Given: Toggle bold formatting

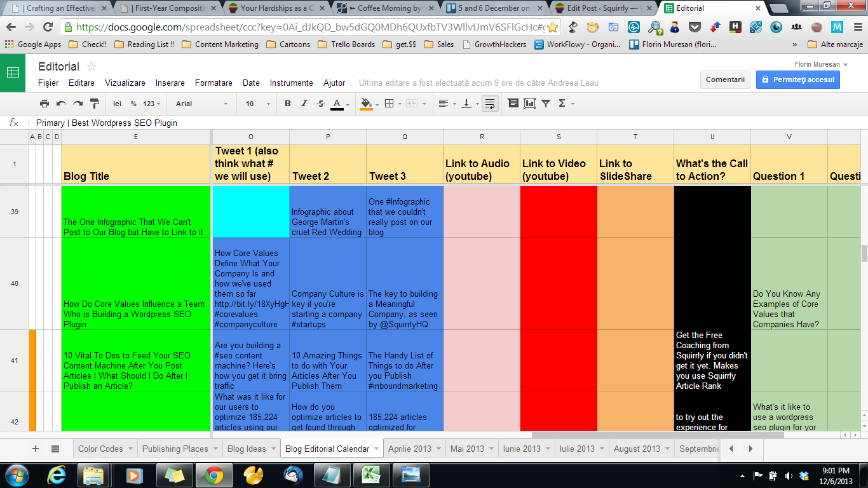Looking at the screenshot, I should pos(288,104).
